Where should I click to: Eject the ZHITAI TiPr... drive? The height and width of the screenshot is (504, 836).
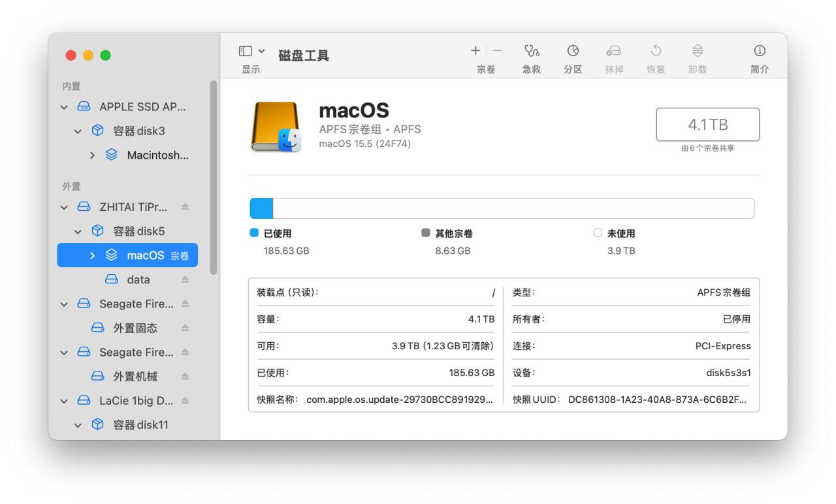tap(185, 207)
